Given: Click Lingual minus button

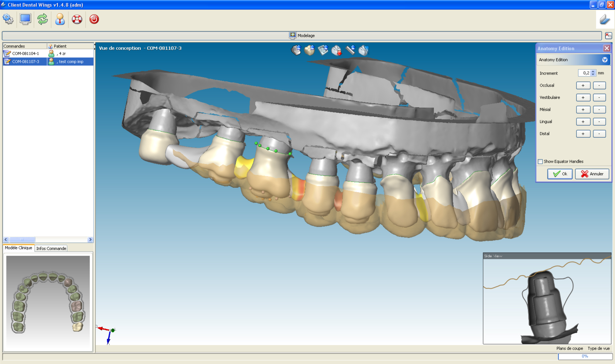Looking at the screenshot, I should [599, 121].
